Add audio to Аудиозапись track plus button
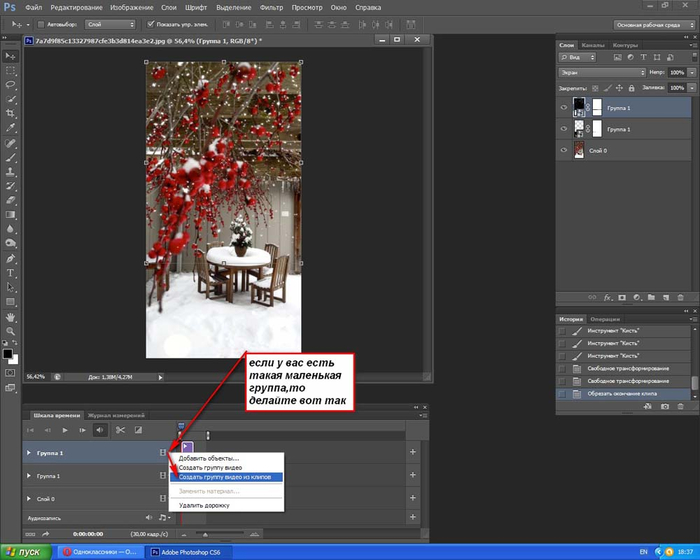The width and height of the screenshot is (700, 560). point(413,517)
